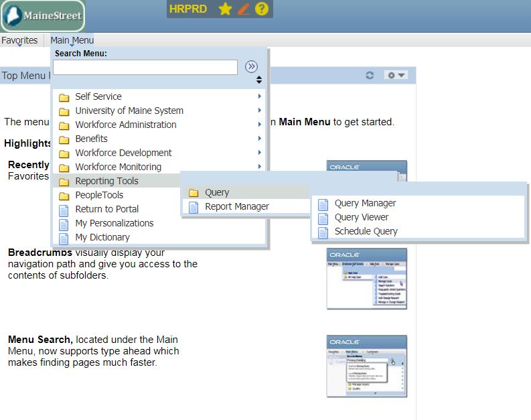Image resolution: width=531 pixels, height=420 pixels.
Task: Click the orange pencil edit icon
Action: click(x=244, y=9)
